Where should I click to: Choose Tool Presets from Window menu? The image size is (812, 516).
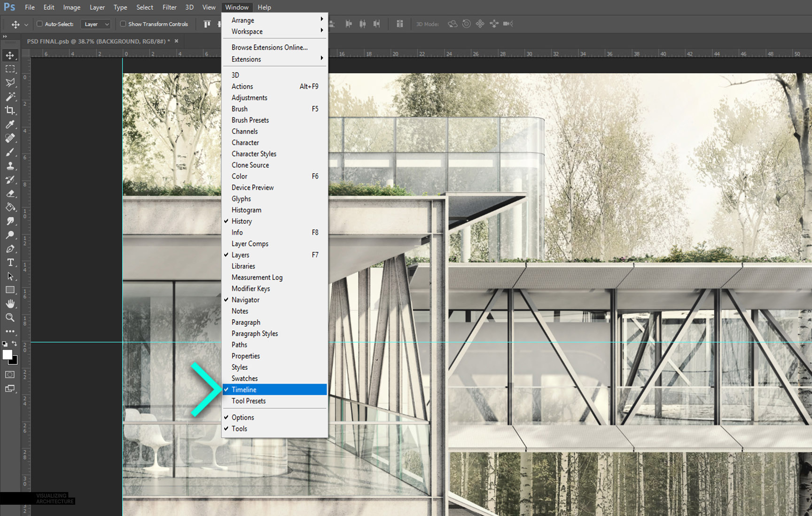pyautogui.click(x=249, y=401)
